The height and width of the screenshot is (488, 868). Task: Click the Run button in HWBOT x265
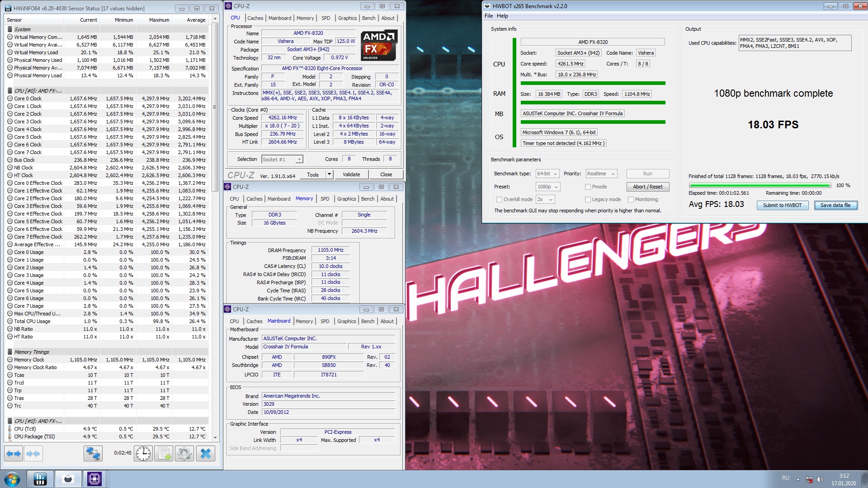648,174
